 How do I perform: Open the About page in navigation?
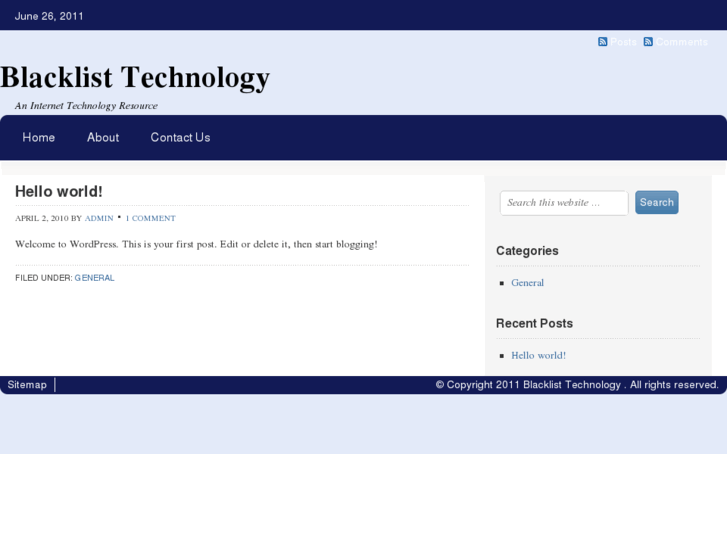coord(103,138)
